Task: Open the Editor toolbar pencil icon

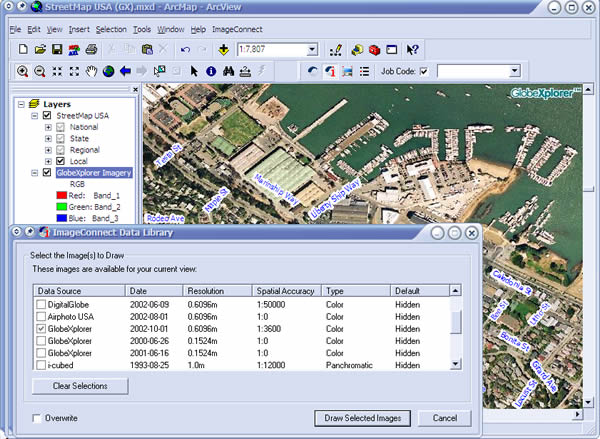Action: click(x=336, y=50)
